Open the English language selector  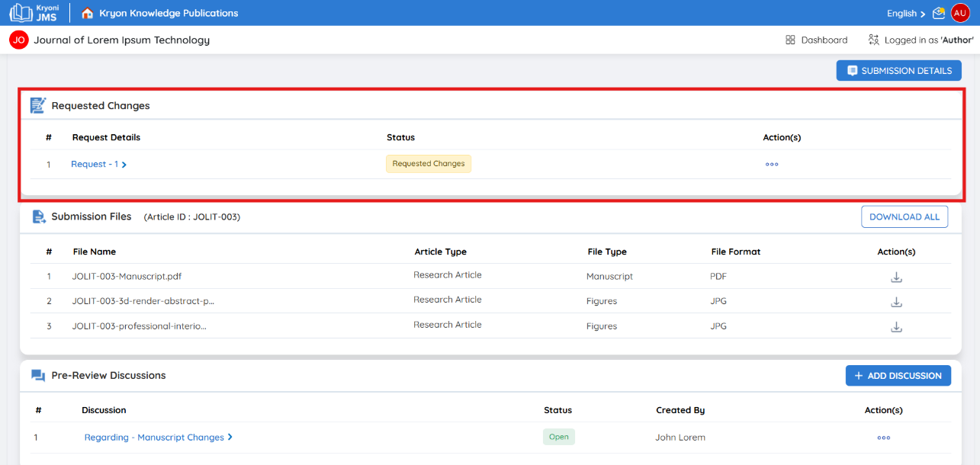[x=905, y=14]
